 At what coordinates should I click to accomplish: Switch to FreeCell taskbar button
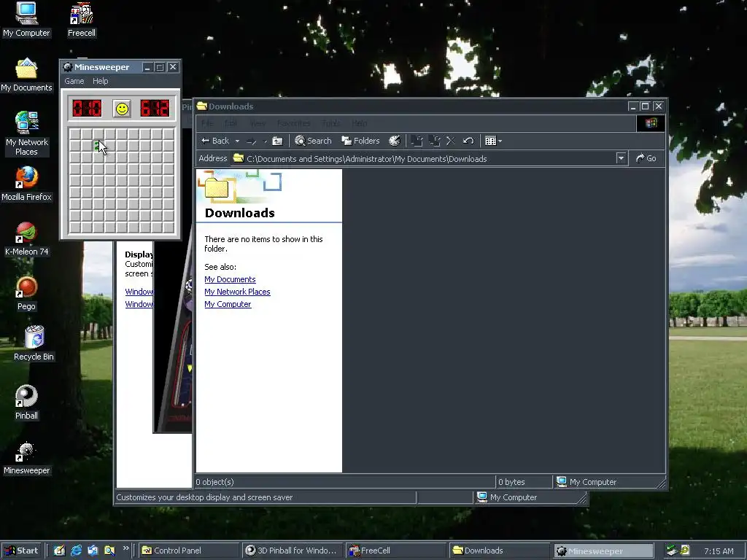[x=395, y=551]
